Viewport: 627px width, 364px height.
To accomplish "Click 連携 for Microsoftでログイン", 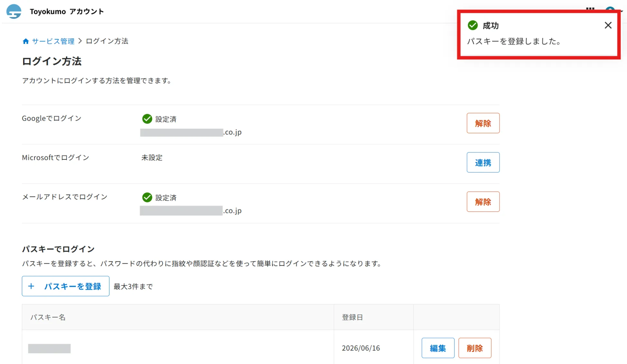I will [483, 162].
